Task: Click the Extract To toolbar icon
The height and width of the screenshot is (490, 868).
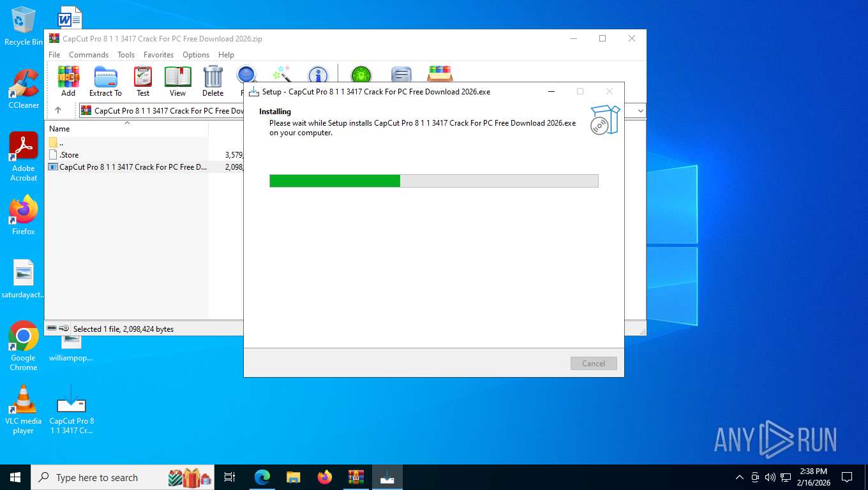Action: 105,81
